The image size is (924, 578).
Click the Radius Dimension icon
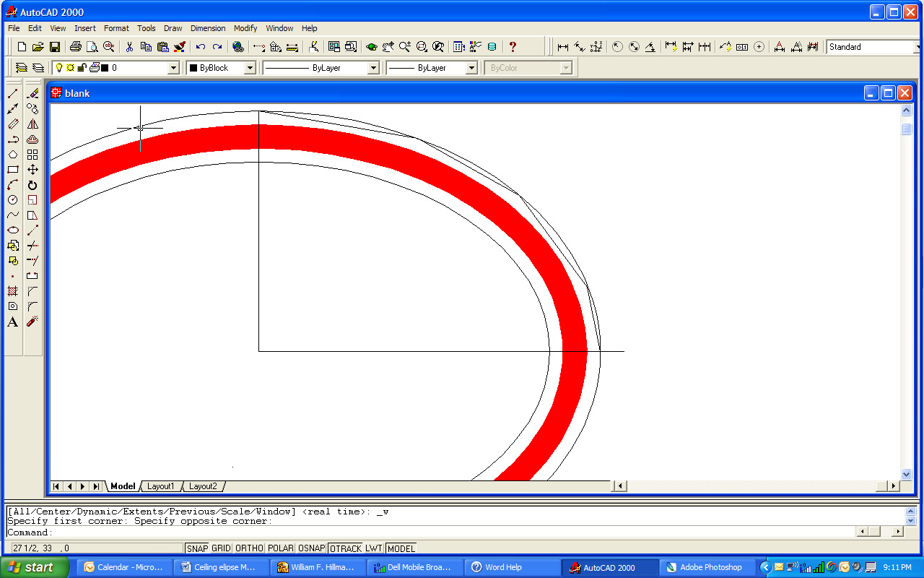(x=617, y=47)
